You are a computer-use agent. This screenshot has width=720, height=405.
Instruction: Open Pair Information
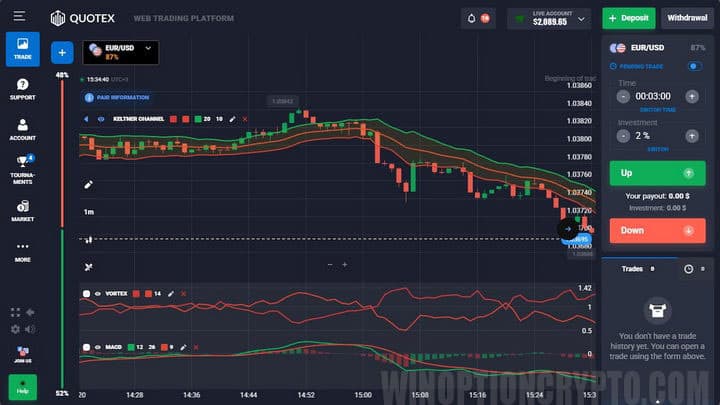point(117,97)
